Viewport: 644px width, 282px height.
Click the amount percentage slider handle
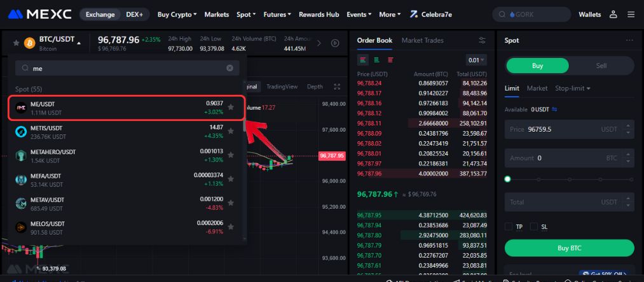tap(508, 180)
